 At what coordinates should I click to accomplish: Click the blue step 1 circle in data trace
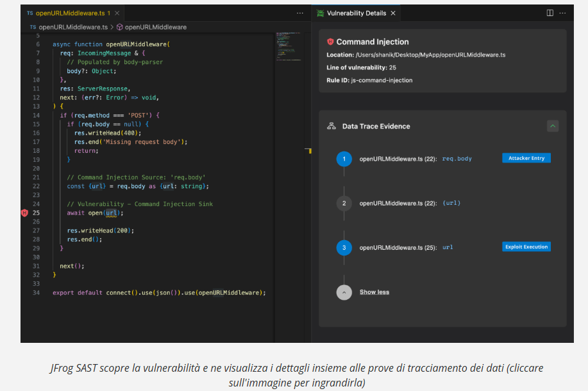click(x=344, y=159)
